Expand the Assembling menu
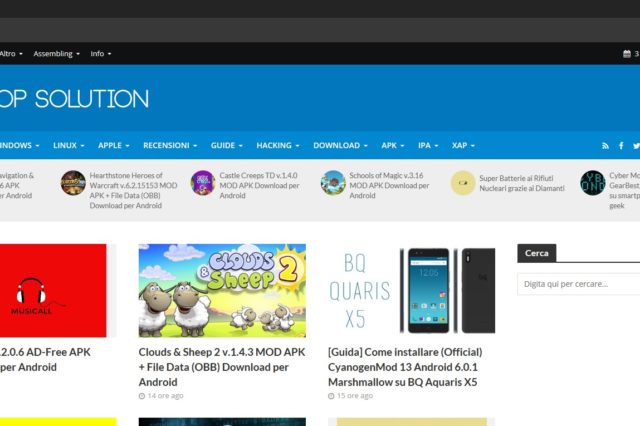The image size is (640, 426). 56,54
